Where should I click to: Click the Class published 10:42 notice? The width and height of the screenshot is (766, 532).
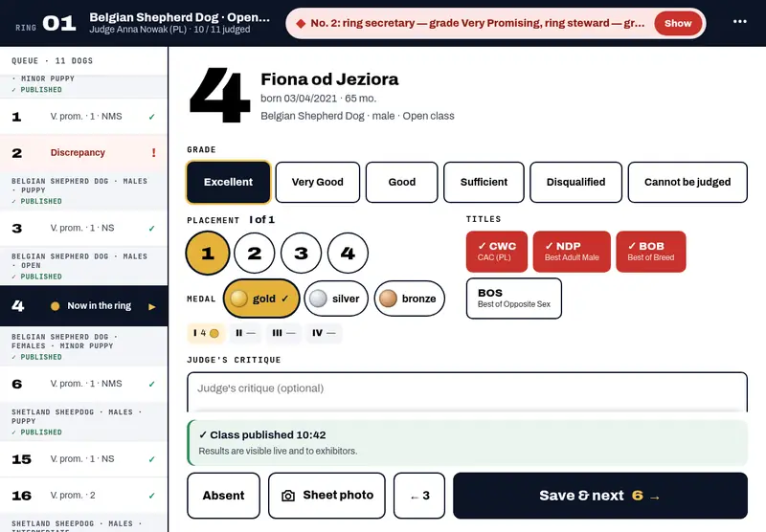pyautogui.click(x=467, y=442)
